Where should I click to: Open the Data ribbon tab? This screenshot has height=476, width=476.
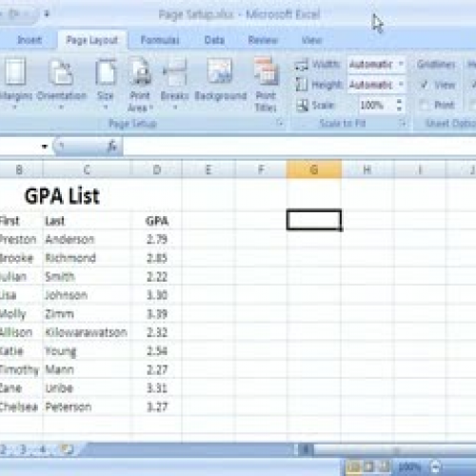(x=214, y=40)
